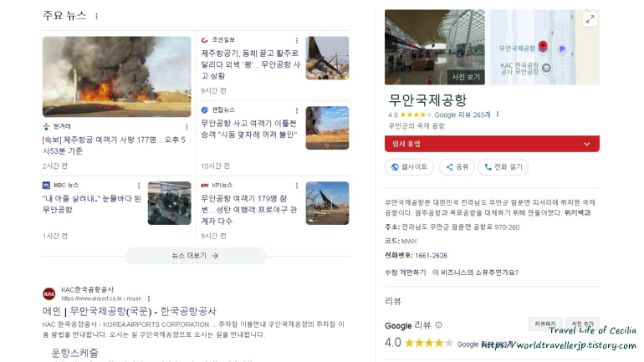Open the 운항스케줄 sitelink

pyautogui.click(x=74, y=353)
